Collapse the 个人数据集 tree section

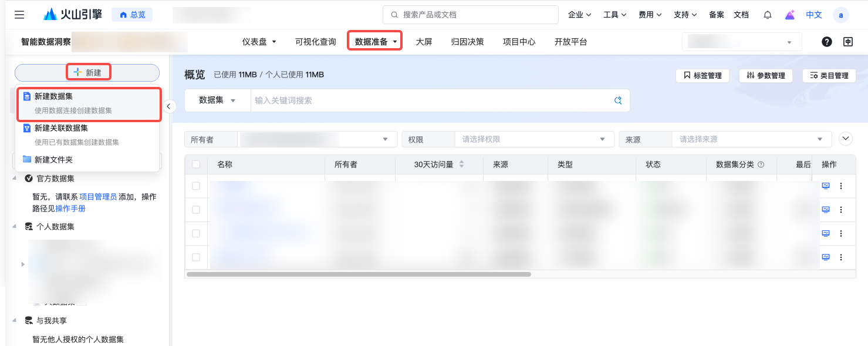tap(15, 226)
